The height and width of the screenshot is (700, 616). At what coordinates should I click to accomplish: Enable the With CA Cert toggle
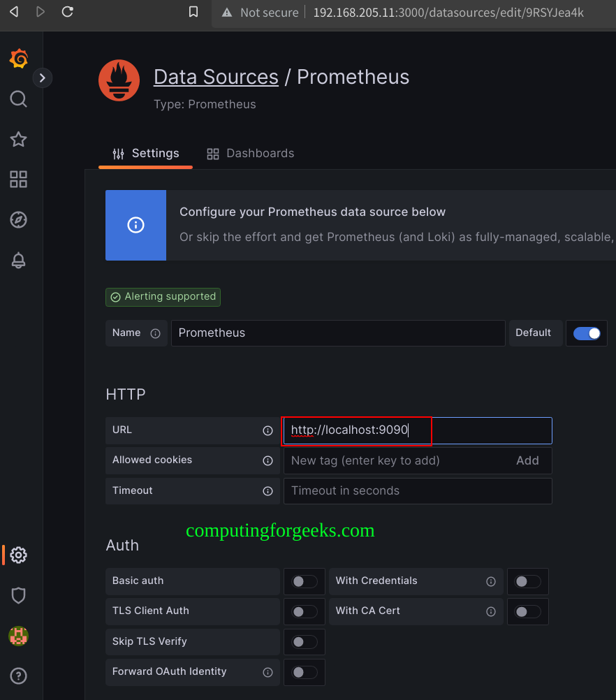pos(527,611)
